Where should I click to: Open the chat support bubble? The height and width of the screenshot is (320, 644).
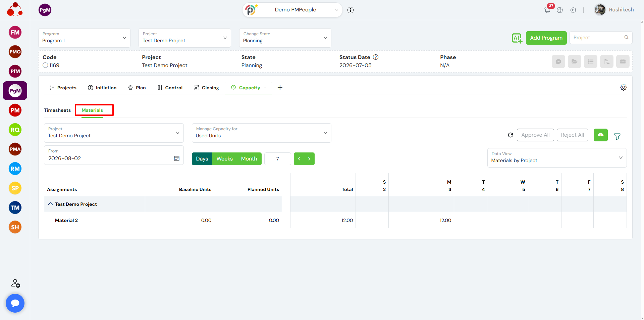point(15,303)
